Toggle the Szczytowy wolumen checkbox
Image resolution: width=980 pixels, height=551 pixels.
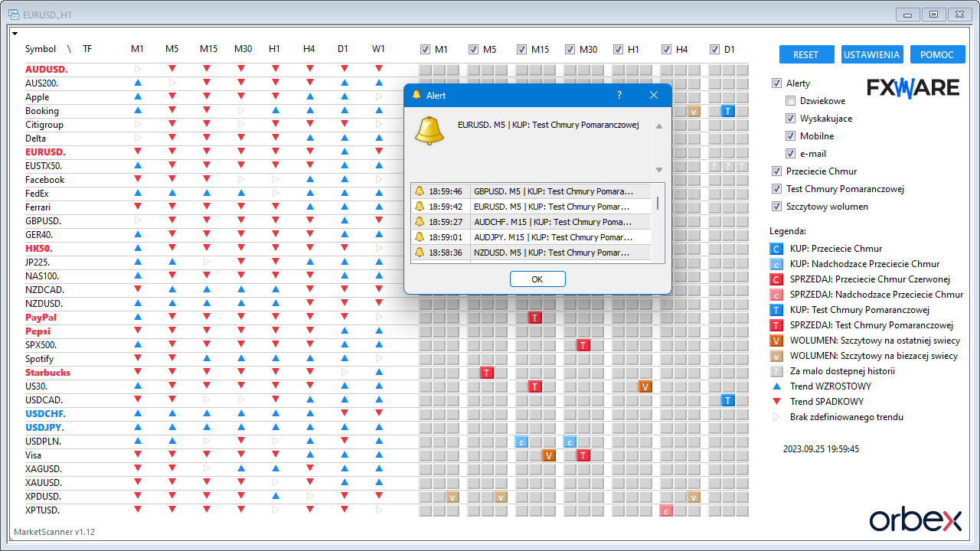[x=777, y=207]
